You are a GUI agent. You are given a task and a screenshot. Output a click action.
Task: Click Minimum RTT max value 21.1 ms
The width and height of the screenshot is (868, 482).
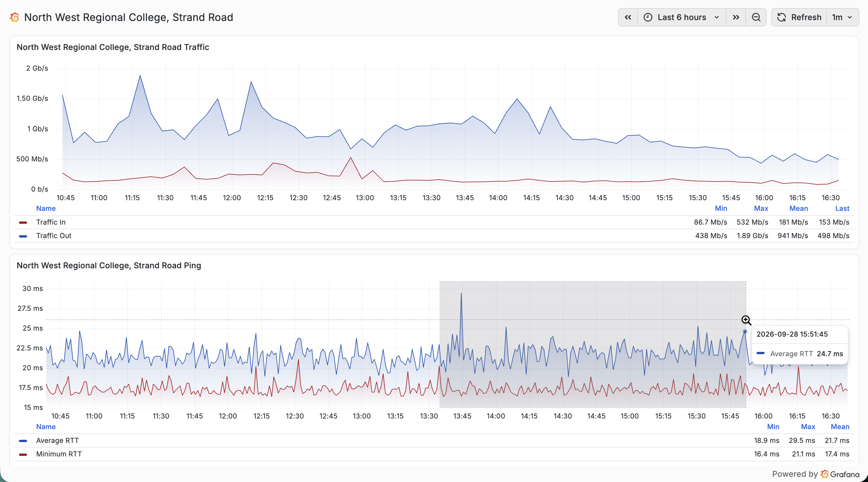coord(803,454)
